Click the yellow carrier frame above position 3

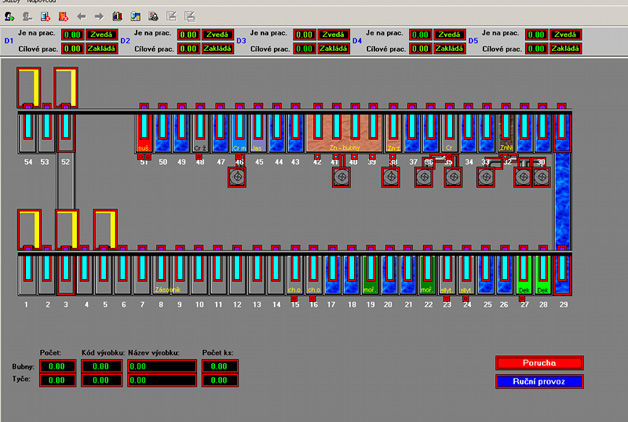click(x=67, y=229)
